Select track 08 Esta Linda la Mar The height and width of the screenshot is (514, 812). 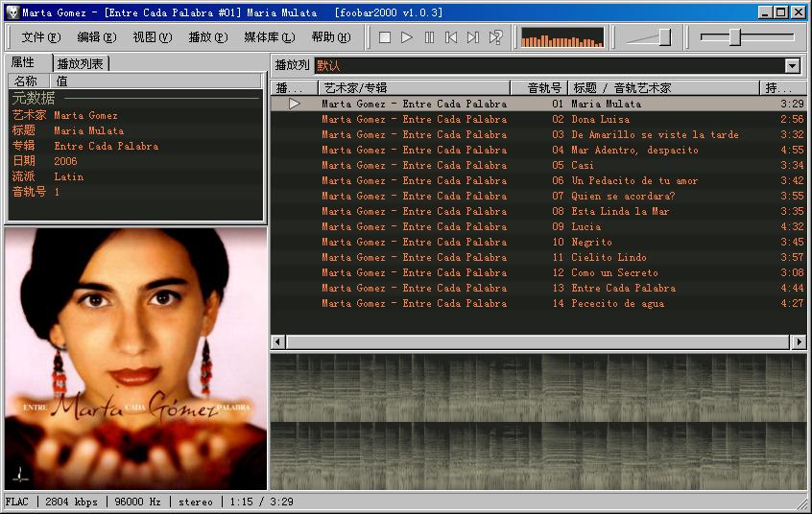pos(538,211)
